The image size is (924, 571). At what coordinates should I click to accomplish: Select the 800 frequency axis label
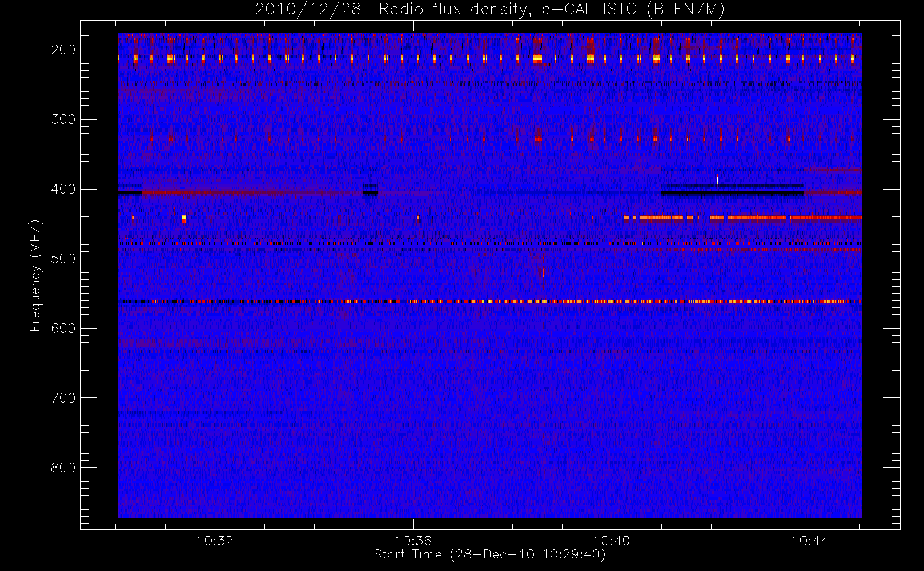click(x=63, y=468)
